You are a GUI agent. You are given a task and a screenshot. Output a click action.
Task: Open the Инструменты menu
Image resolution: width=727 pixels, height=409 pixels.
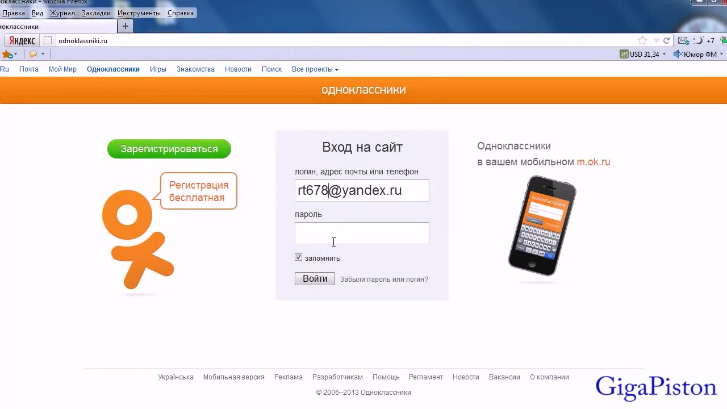(x=139, y=13)
